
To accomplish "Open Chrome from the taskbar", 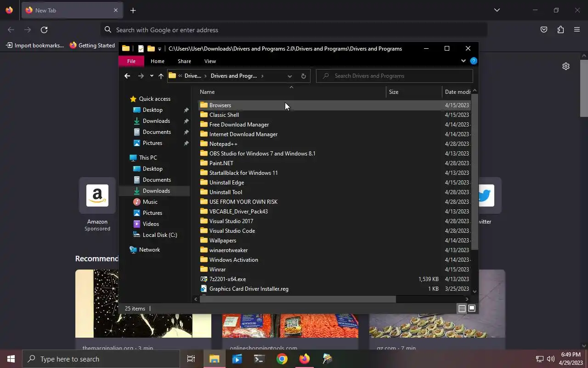I will [282, 359].
